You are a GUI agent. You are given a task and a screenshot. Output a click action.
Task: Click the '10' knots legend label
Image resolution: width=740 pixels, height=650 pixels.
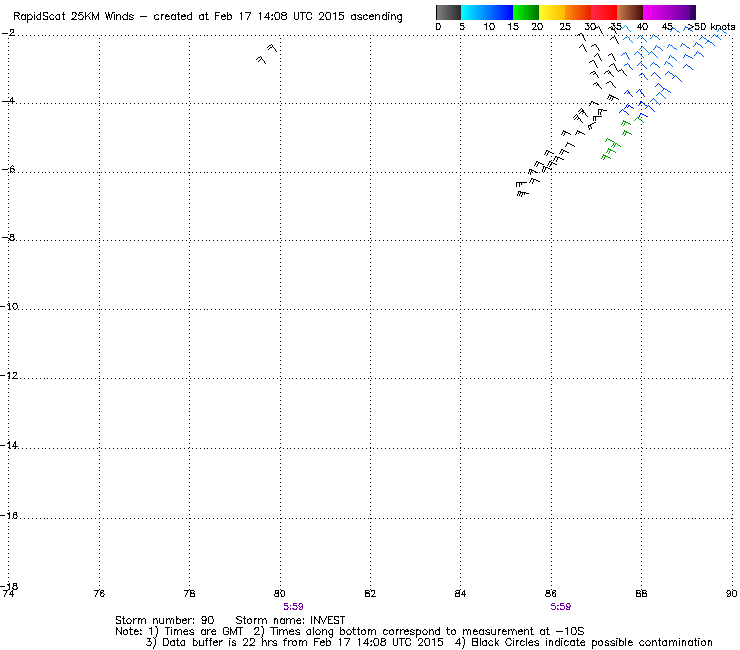(x=489, y=27)
